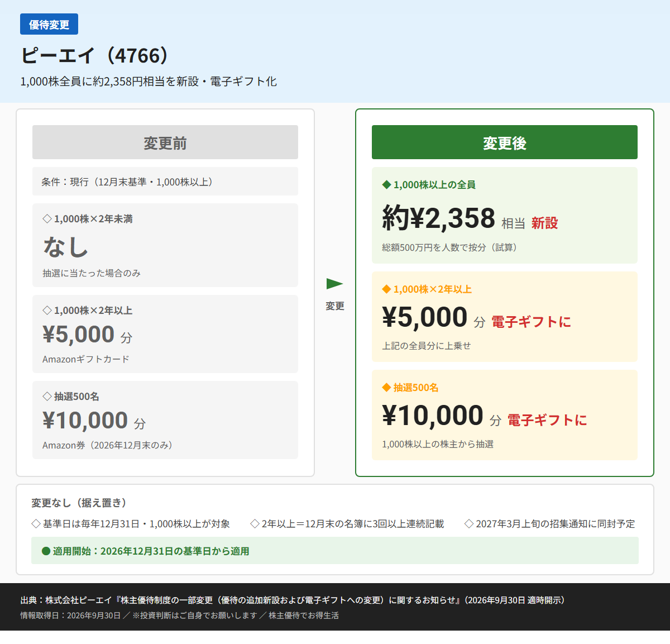Image resolution: width=670 pixels, height=644 pixels.
Task: Click orange diamond beside 1,000株×2年以上
Action: click(x=386, y=289)
